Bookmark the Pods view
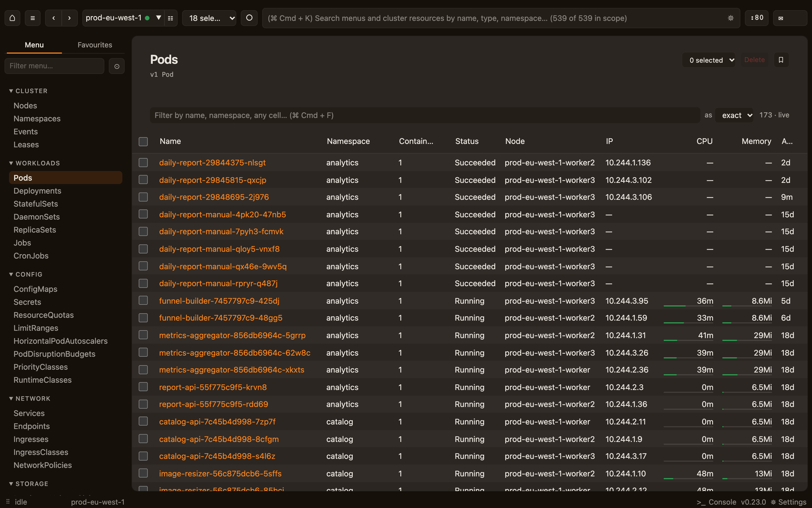The height and width of the screenshot is (508, 812). (781, 60)
